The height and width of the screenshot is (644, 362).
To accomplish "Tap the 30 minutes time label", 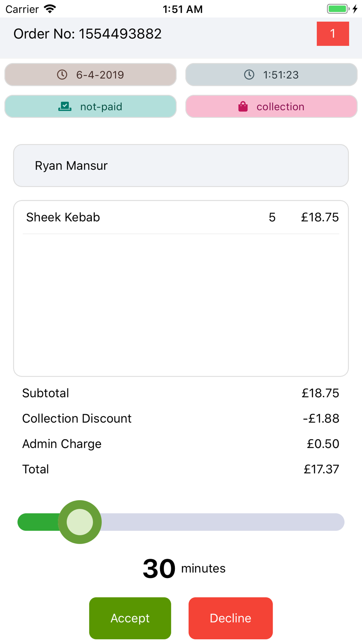I will point(184,568).
